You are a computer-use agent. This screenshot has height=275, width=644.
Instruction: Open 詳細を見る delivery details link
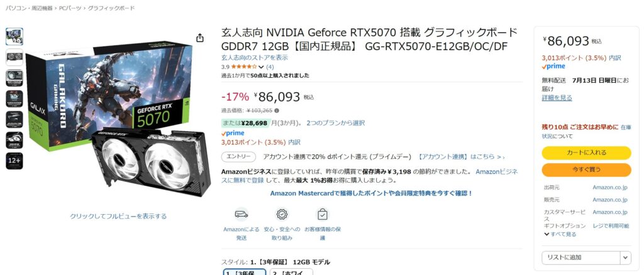click(x=557, y=97)
